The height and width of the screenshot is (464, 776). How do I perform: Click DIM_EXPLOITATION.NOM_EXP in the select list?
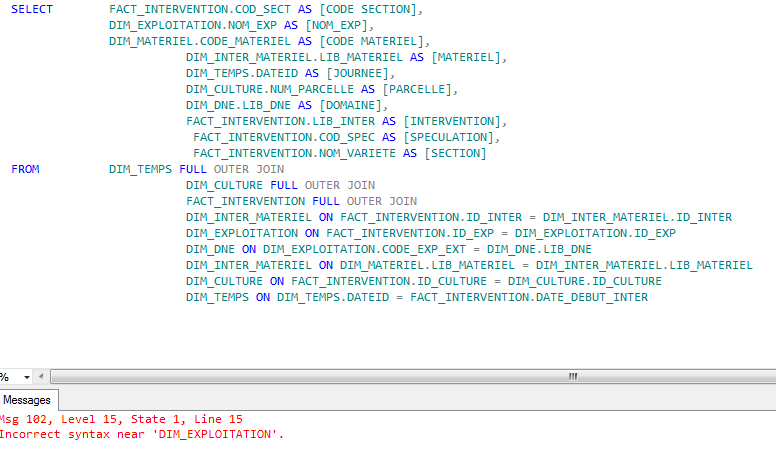(x=193, y=25)
